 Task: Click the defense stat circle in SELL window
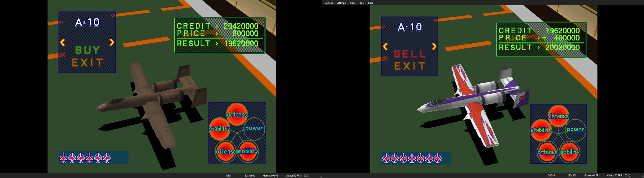click(559, 116)
